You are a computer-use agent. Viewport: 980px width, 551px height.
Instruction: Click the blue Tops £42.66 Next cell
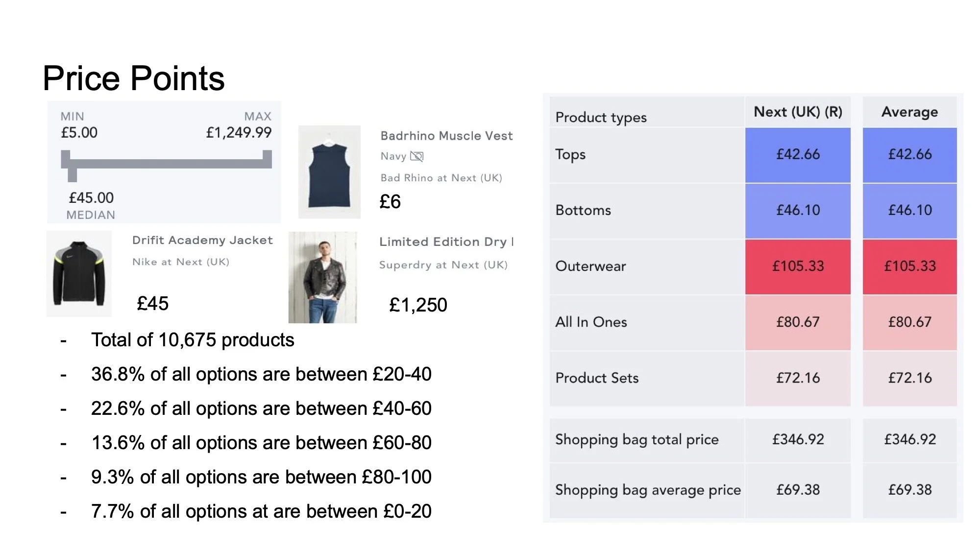tap(798, 155)
